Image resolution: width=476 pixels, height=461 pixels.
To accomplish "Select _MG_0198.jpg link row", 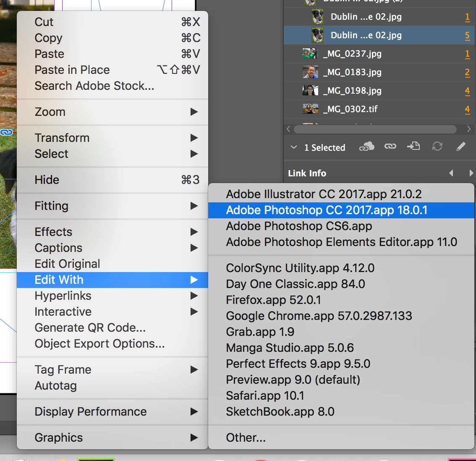I will click(x=379, y=91).
